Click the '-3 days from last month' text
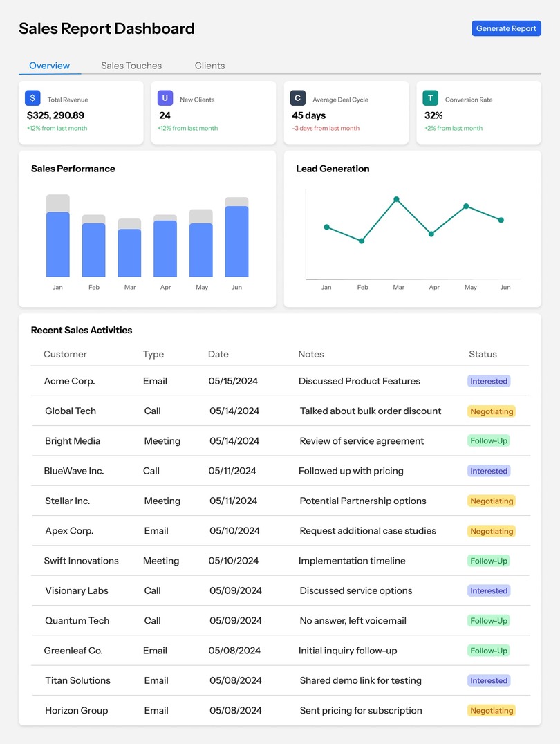This screenshot has width=560, height=744. pyautogui.click(x=326, y=128)
